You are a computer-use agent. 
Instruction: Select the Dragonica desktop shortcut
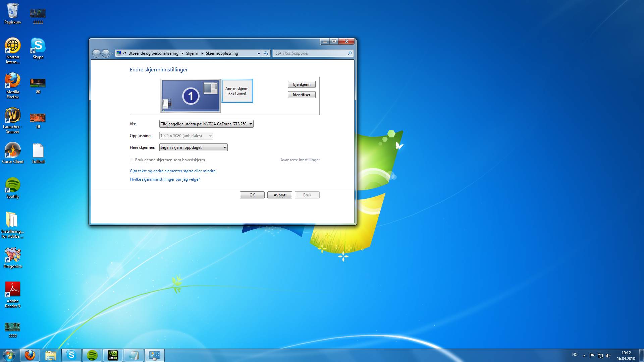[13, 258]
